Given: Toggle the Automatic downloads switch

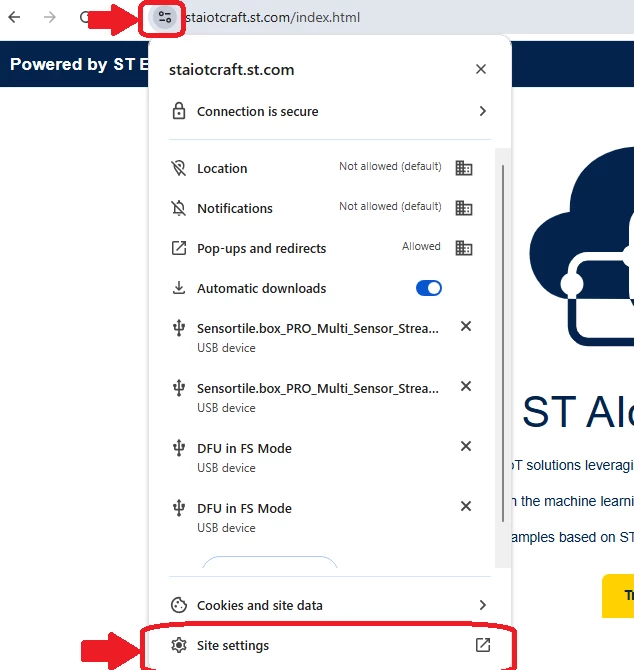Looking at the screenshot, I should pos(429,288).
